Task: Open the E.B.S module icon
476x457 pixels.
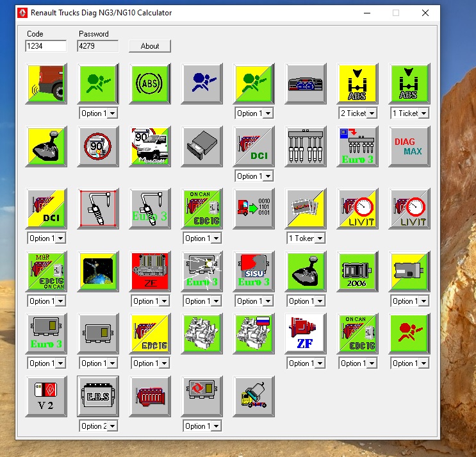Action: click(98, 396)
